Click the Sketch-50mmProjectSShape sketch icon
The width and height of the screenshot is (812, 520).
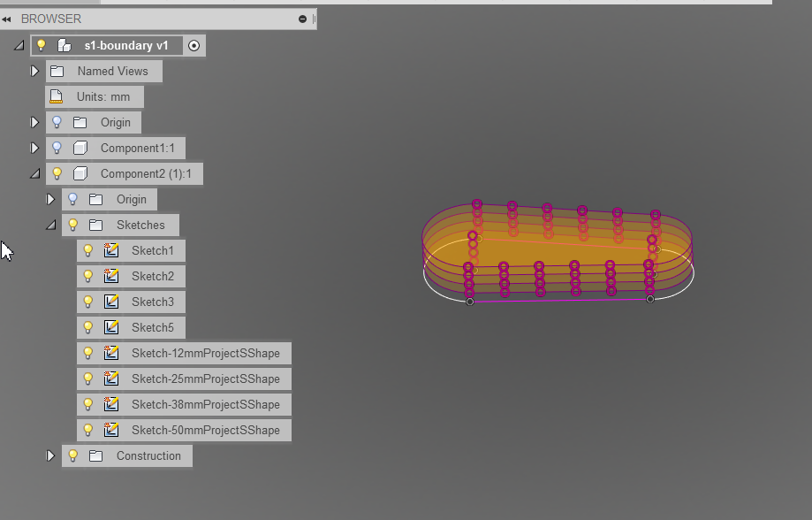pos(110,430)
